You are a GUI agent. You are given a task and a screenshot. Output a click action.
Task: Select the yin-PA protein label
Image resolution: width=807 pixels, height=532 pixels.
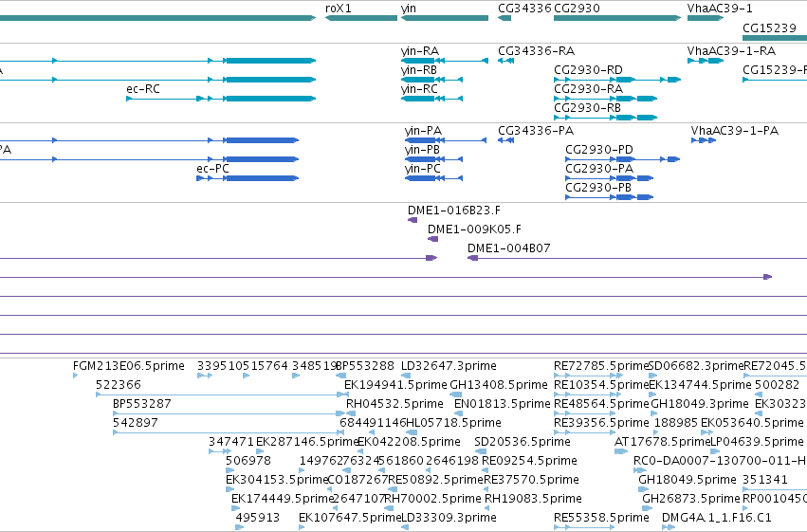pyautogui.click(x=423, y=131)
